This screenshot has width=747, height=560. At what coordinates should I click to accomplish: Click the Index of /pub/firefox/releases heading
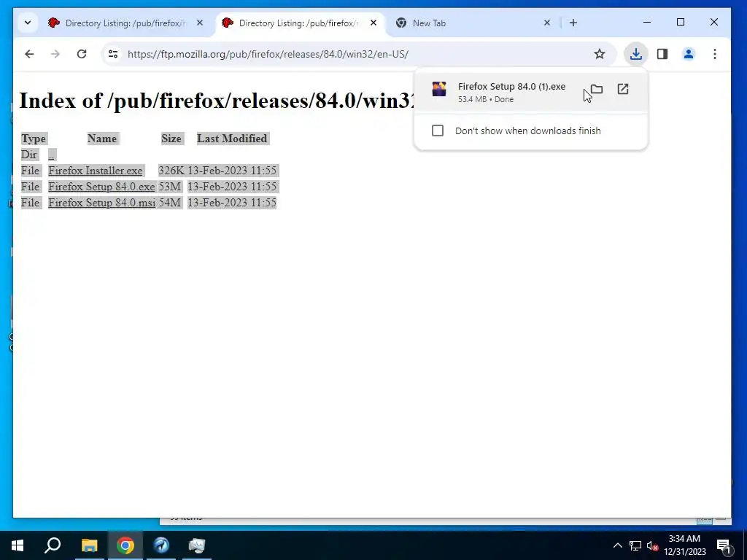217,101
